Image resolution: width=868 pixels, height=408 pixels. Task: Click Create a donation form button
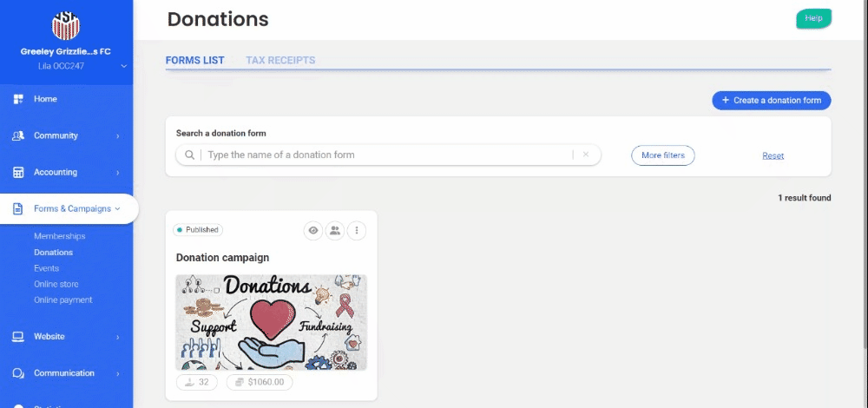771,101
